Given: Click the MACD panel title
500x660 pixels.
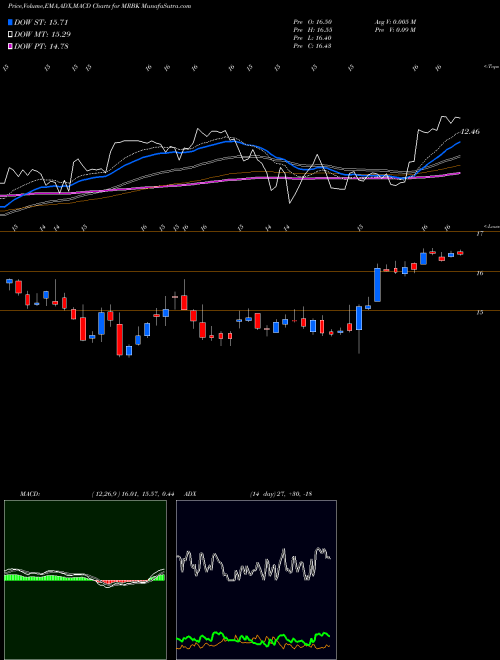Looking at the screenshot, I should (x=30, y=494).
